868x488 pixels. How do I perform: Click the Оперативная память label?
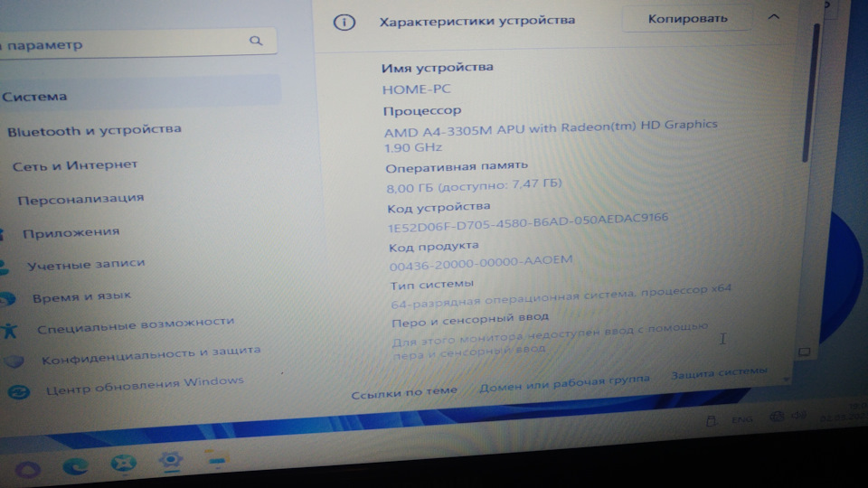click(457, 167)
